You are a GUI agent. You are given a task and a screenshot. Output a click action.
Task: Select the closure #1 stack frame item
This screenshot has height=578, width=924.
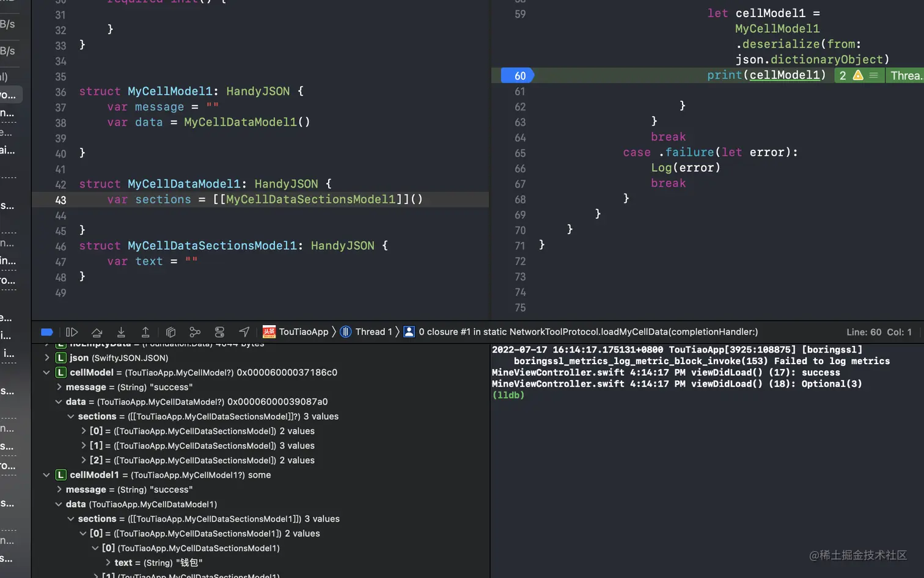[588, 332]
